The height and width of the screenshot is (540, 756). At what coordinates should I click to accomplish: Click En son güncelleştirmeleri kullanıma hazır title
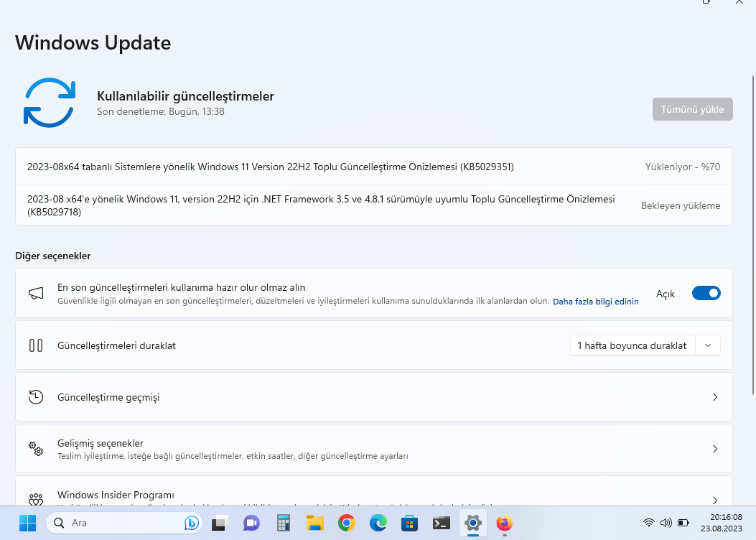pos(182,287)
